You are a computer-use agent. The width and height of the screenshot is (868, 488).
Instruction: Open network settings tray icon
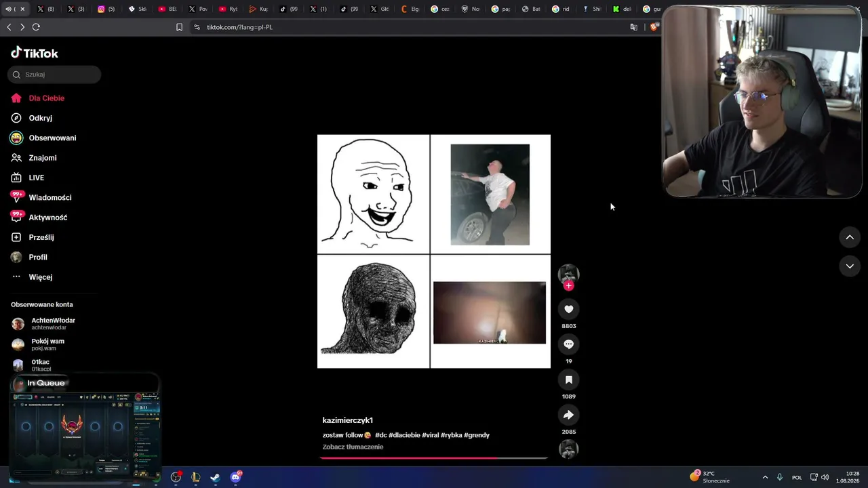coord(814,477)
